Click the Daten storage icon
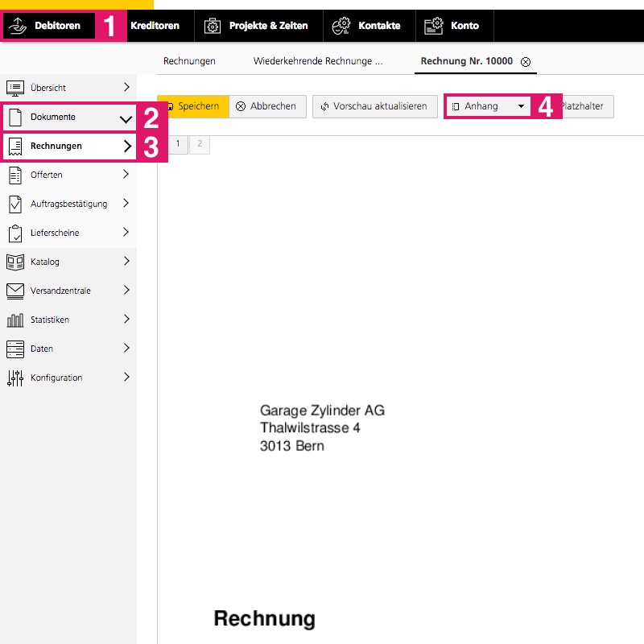The image size is (644, 644). pyautogui.click(x=14, y=349)
